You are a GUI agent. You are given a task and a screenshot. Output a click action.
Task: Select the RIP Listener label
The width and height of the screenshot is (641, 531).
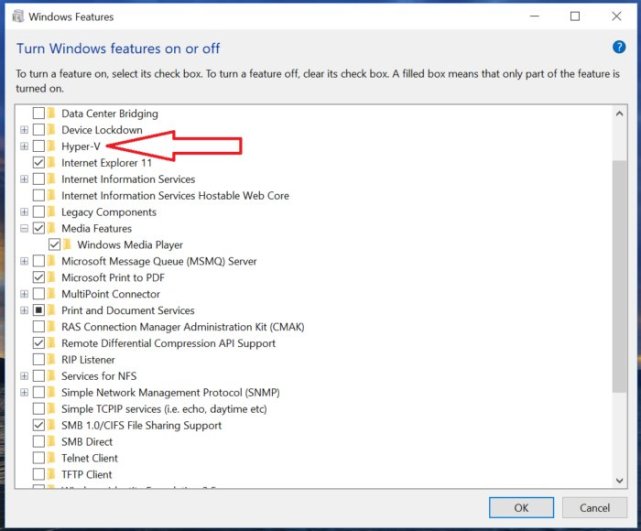[88, 360]
